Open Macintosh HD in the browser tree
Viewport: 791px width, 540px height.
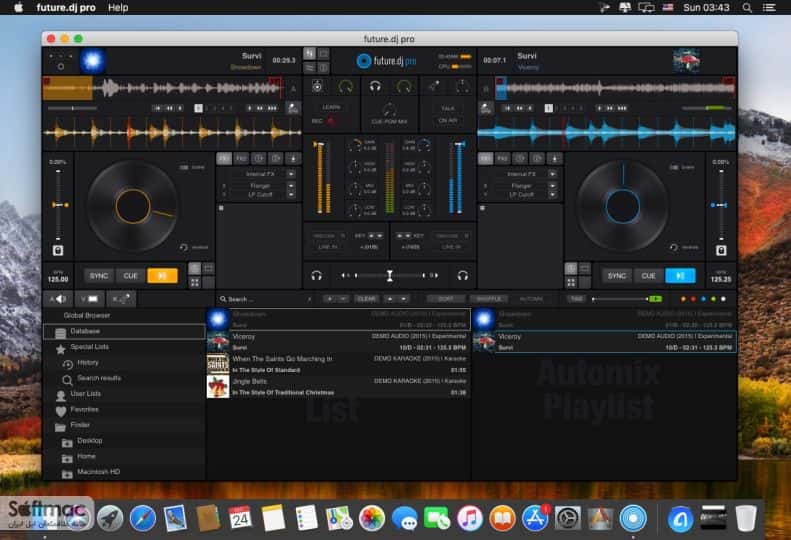[124, 472]
